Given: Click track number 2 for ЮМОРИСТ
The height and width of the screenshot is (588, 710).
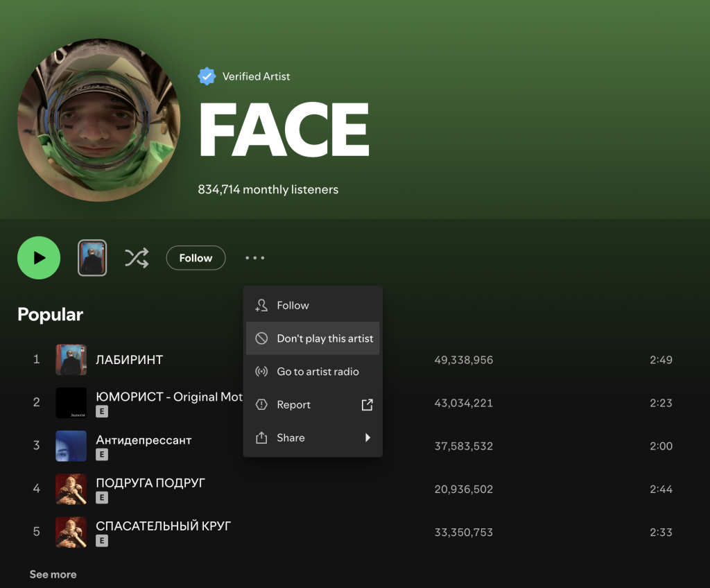Looking at the screenshot, I should click(36, 402).
